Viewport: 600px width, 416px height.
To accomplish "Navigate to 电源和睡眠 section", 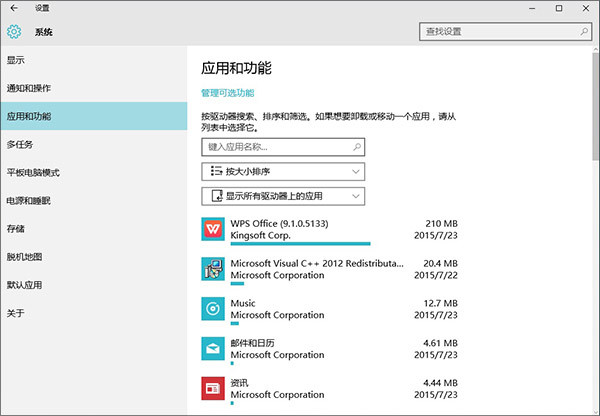I will (x=28, y=201).
